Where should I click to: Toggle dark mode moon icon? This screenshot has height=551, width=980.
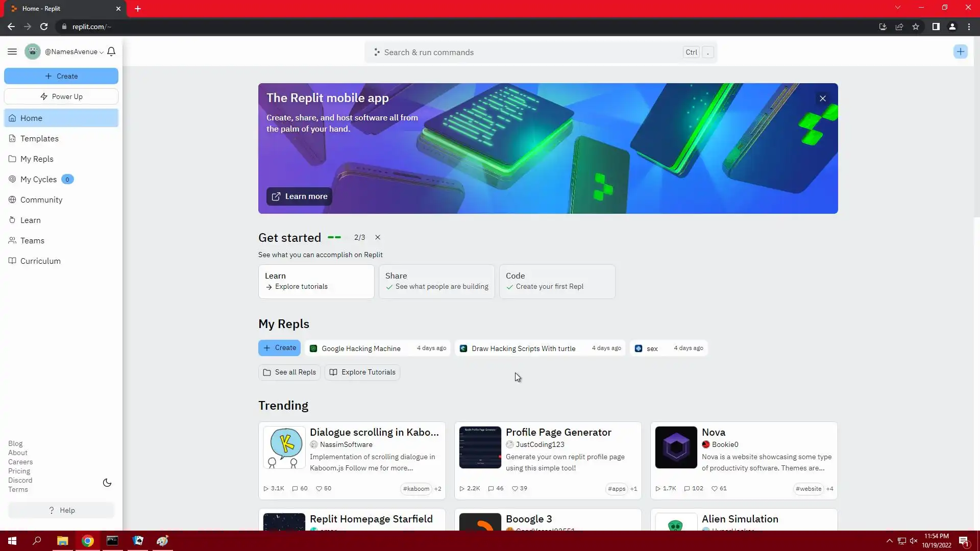click(x=107, y=483)
